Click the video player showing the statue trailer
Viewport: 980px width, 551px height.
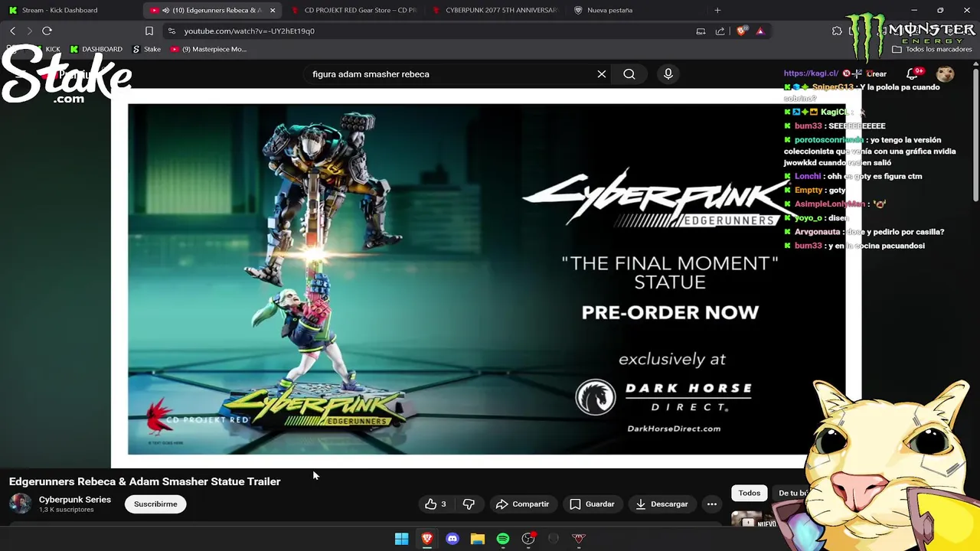[x=487, y=279]
